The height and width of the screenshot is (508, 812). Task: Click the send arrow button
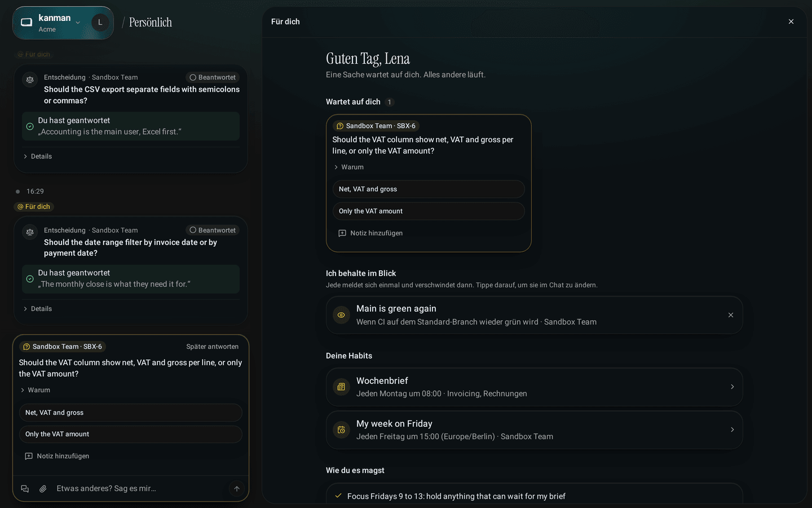click(237, 489)
